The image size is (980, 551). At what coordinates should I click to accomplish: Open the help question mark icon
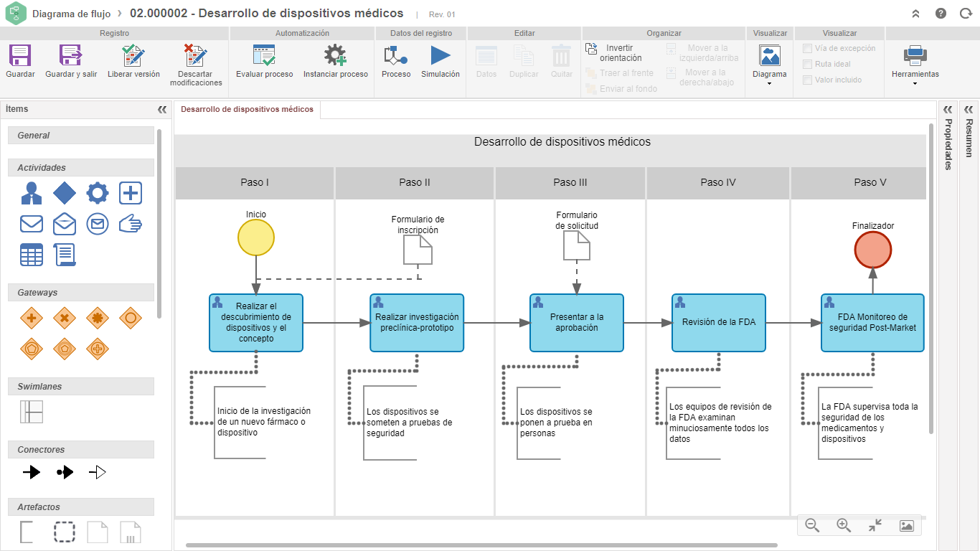(x=941, y=13)
